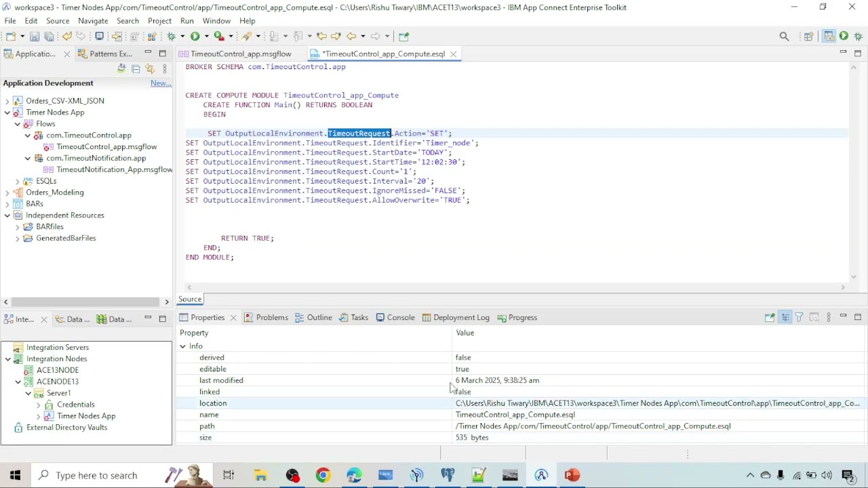Screen dimensions: 868x488
Task: Click Application Development horizontal scrollbar
Action: click(86, 302)
